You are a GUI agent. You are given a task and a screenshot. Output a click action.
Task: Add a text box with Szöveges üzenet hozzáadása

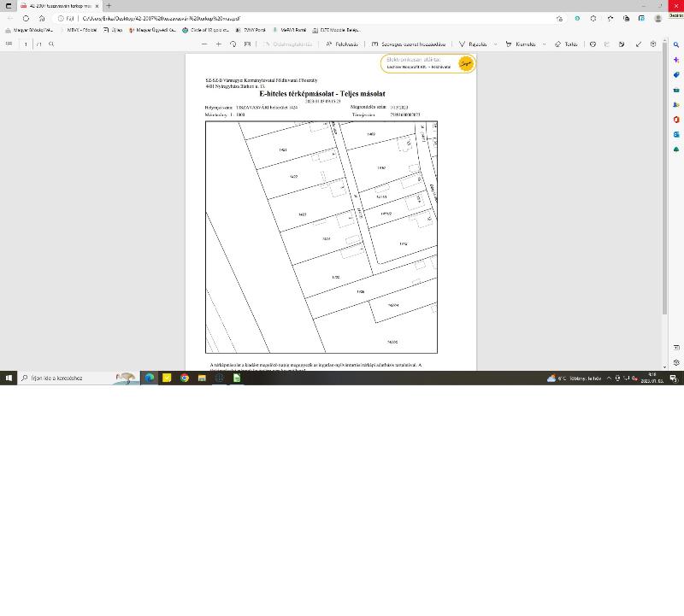pyautogui.click(x=409, y=44)
